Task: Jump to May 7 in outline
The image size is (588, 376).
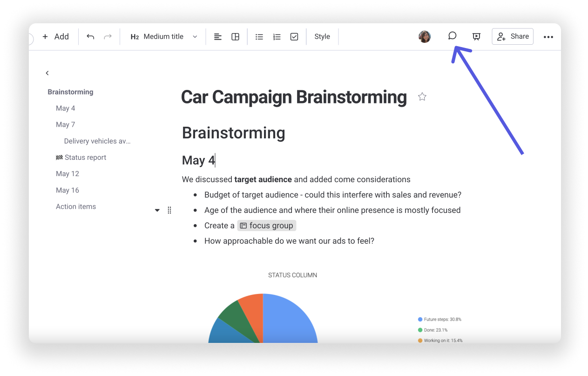Action: coord(65,124)
